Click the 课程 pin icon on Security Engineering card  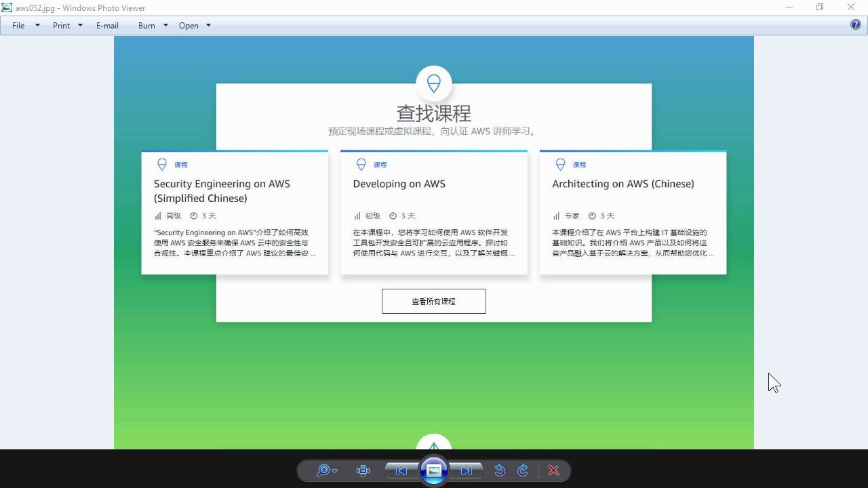tap(161, 164)
